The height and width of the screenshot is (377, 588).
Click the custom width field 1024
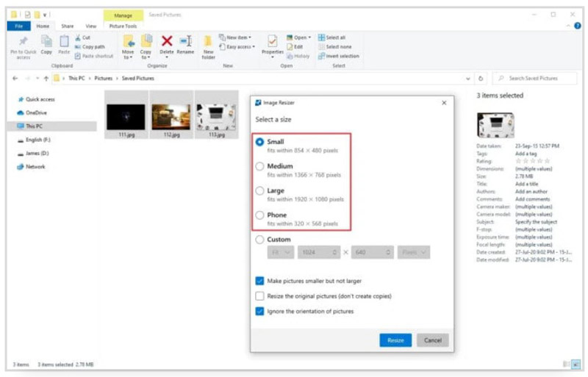click(319, 253)
